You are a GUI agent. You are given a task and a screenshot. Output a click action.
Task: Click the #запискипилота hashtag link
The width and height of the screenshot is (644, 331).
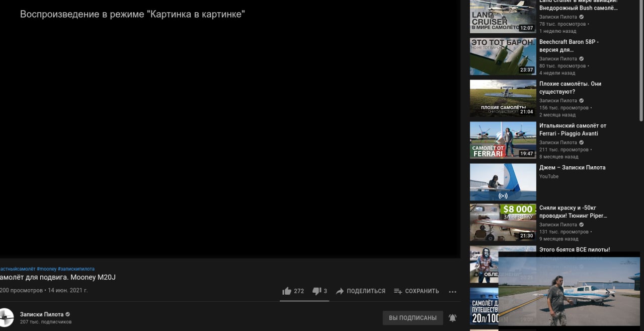76,269
